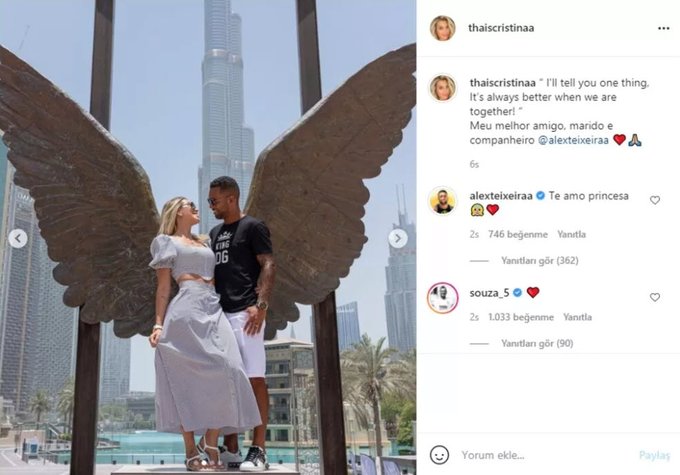Like souza_5's comment with heart icon

coord(654,297)
